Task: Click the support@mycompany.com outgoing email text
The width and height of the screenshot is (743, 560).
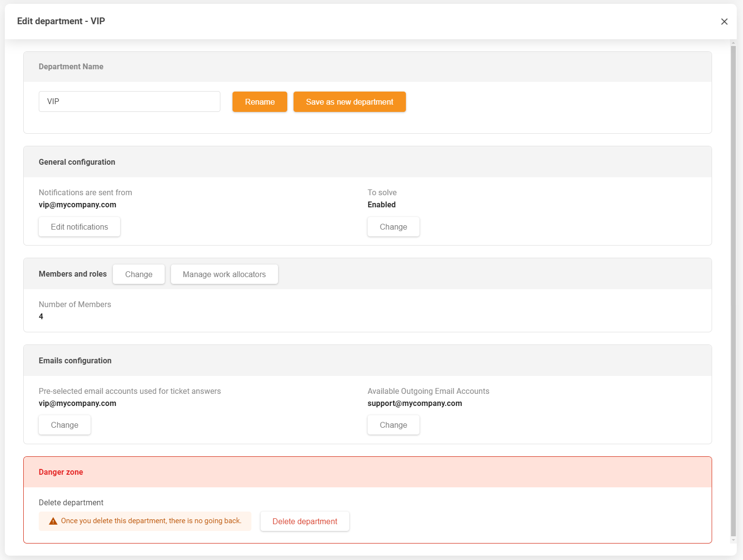Action: 415,404
